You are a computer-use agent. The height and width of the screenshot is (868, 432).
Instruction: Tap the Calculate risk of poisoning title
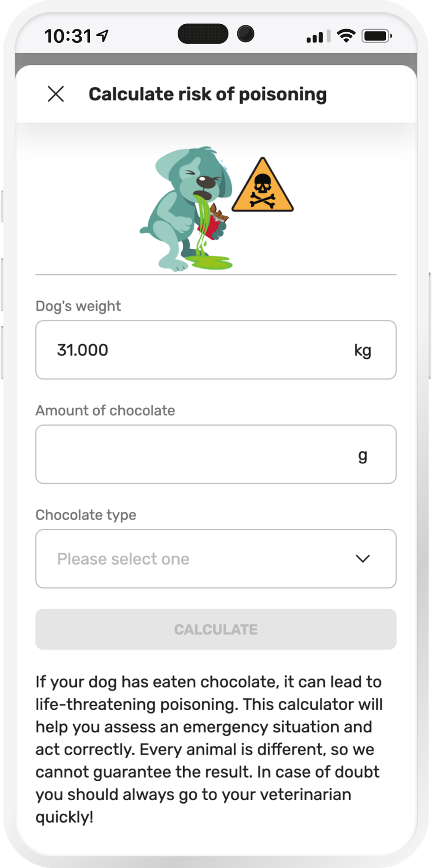click(207, 94)
